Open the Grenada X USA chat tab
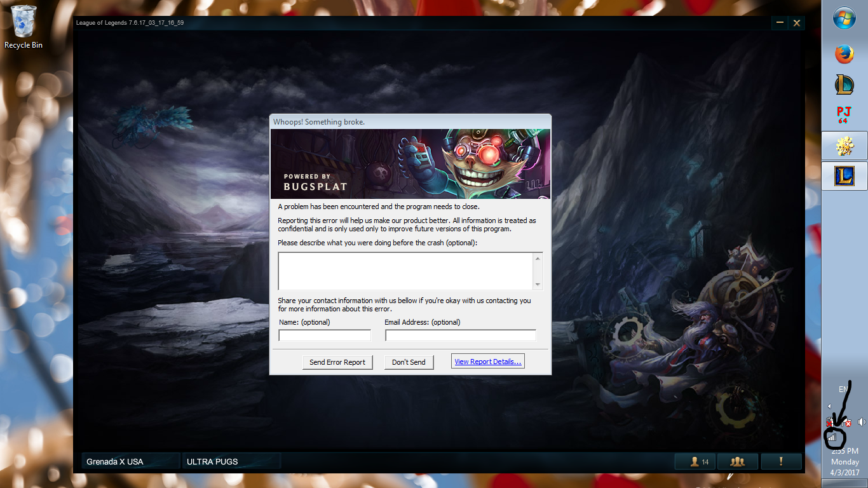Viewport: 868px width, 488px height. point(131,462)
